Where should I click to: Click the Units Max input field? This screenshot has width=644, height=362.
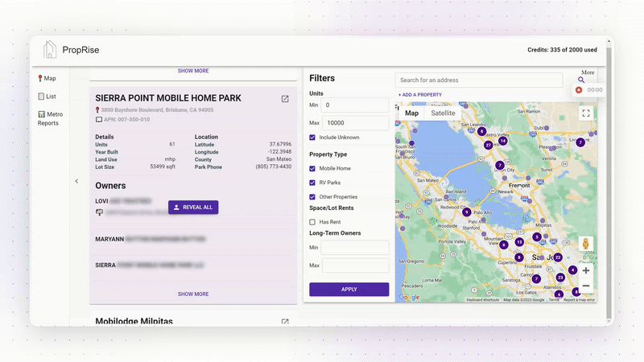pyautogui.click(x=356, y=123)
